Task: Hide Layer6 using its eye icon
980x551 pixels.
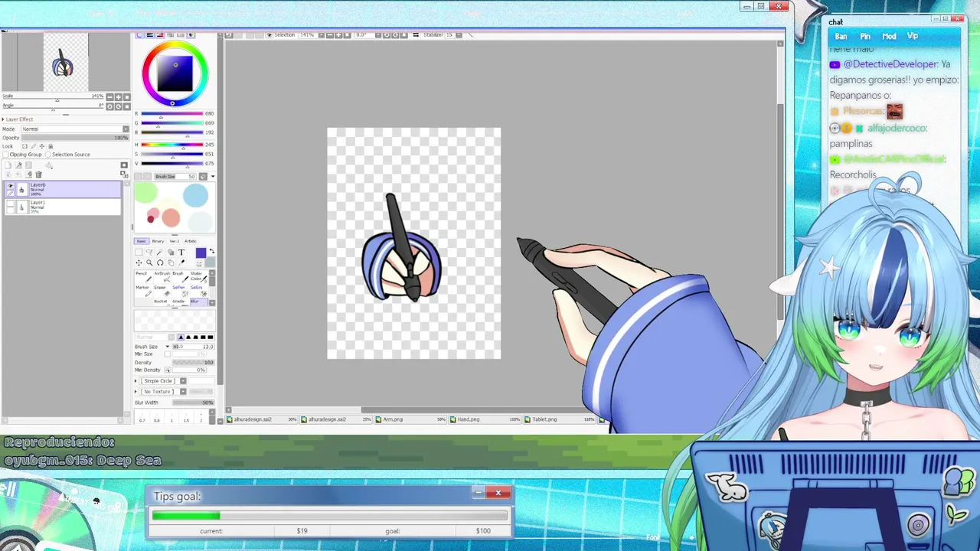Action: [x=11, y=185]
